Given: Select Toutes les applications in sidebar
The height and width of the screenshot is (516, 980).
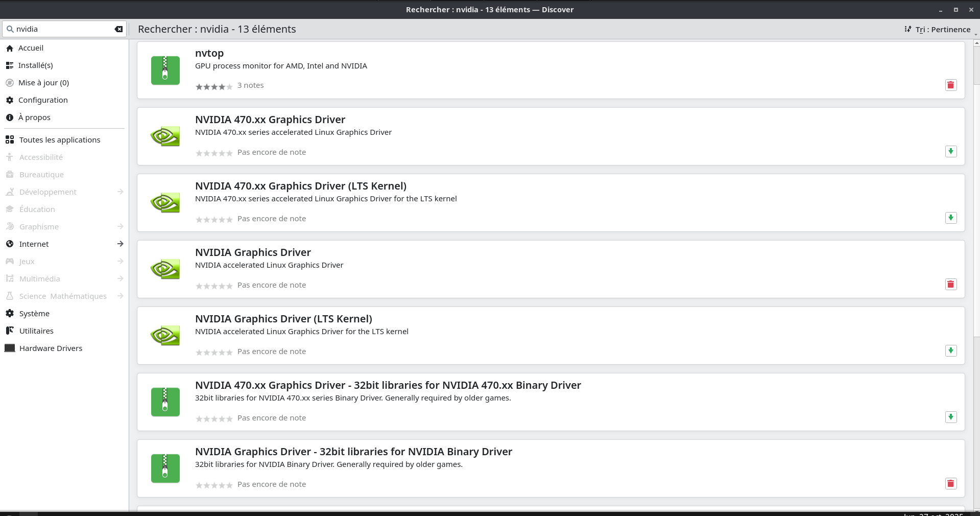Looking at the screenshot, I should coord(59,139).
